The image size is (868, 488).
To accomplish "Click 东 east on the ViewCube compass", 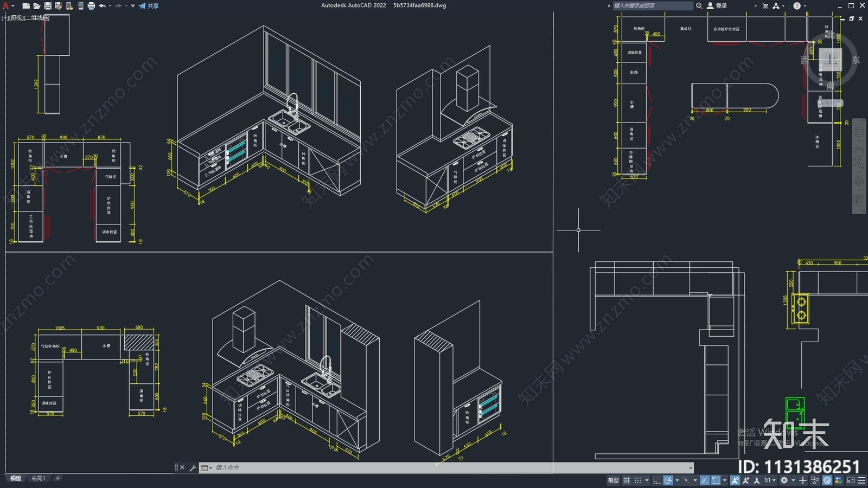I will coord(856,60).
